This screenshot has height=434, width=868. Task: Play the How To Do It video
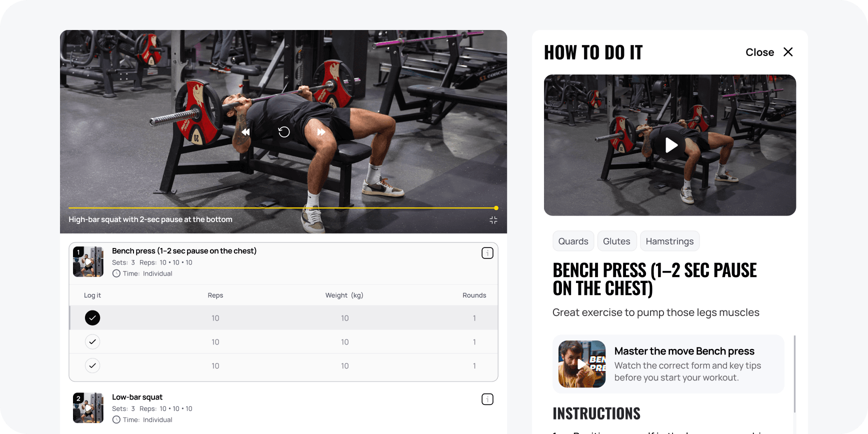pyautogui.click(x=670, y=145)
